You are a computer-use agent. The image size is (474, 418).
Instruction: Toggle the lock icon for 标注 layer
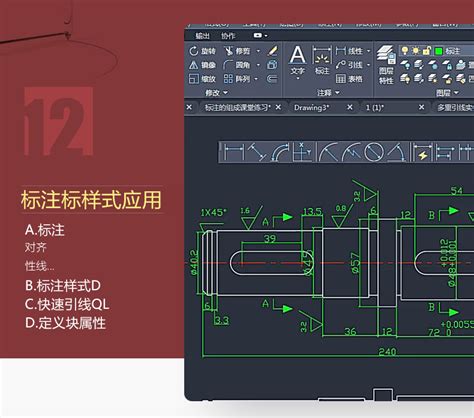point(427,51)
